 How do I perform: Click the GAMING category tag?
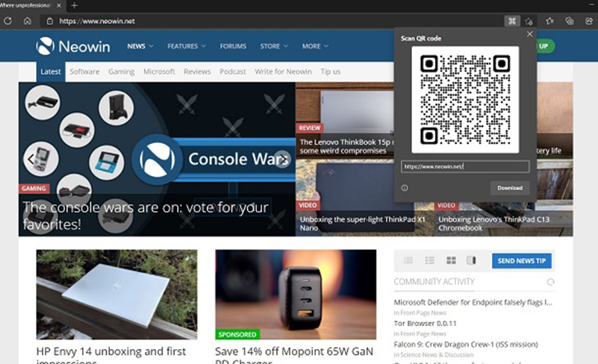34,188
